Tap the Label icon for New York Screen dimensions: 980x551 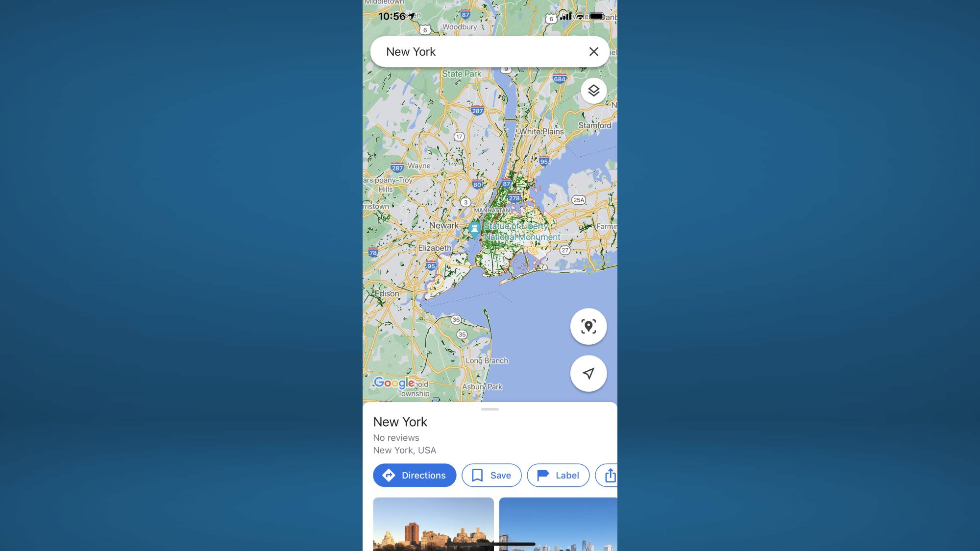[558, 475]
